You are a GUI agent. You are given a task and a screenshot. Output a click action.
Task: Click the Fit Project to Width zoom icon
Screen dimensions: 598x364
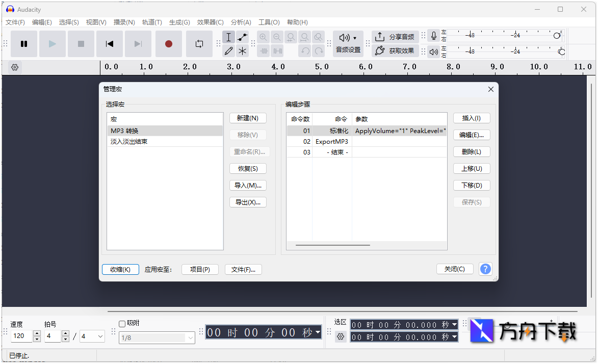pyautogui.click(x=304, y=37)
